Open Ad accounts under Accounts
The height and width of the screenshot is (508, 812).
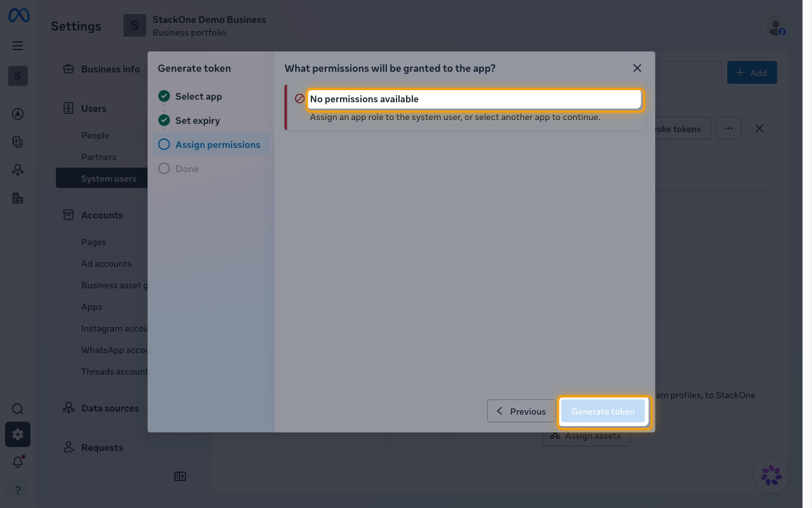coord(107,264)
